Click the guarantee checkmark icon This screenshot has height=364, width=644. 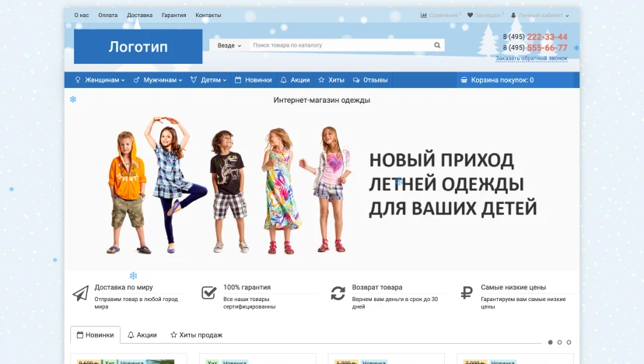click(208, 292)
